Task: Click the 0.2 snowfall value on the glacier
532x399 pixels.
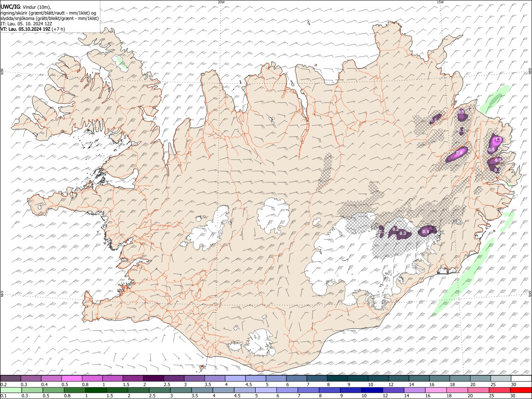Action: coord(396,229)
